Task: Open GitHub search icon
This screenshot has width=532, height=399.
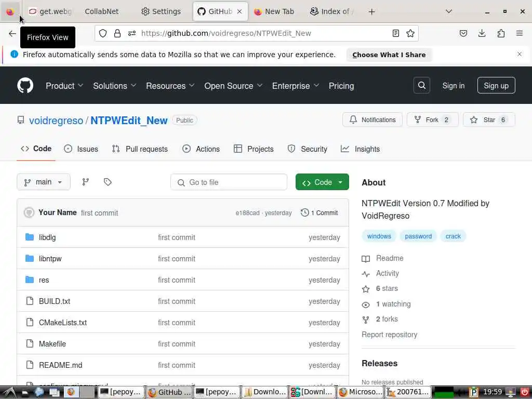Action: (x=421, y=86)
